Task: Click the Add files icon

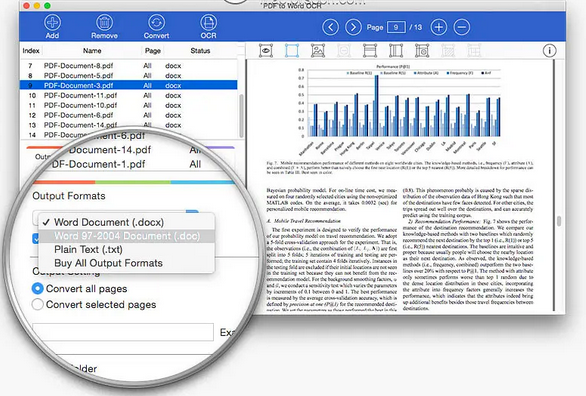Action: click(52, 22)
